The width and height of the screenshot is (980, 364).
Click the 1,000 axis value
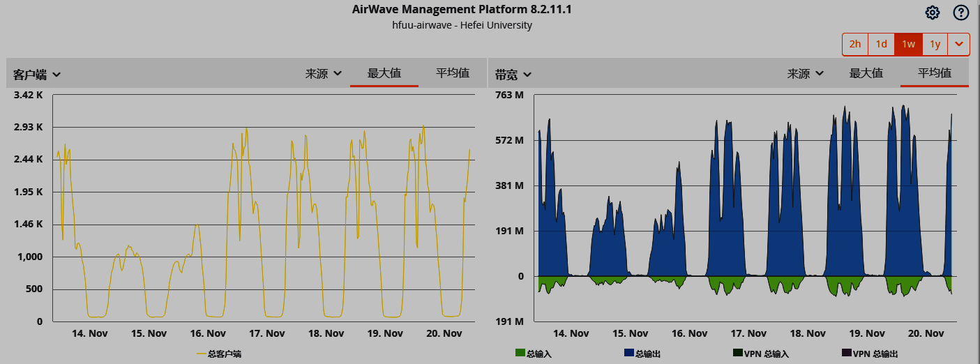[30, 257]
